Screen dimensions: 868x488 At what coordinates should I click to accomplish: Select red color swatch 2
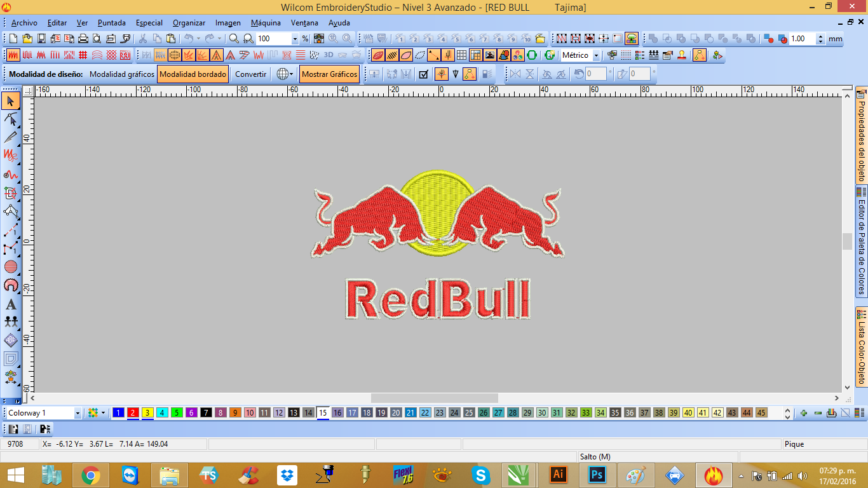pos(133,413)
